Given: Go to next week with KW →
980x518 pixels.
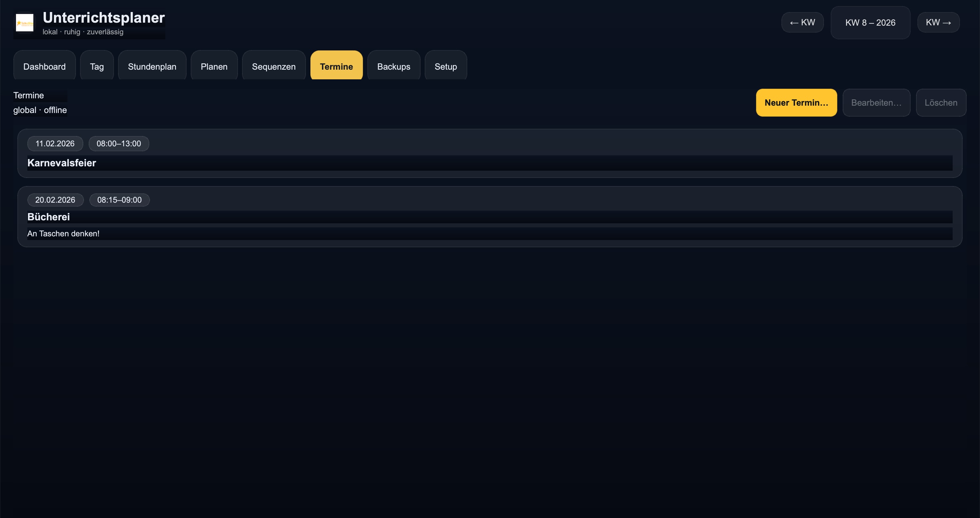Looking at the screenshot, I should 938,22.
